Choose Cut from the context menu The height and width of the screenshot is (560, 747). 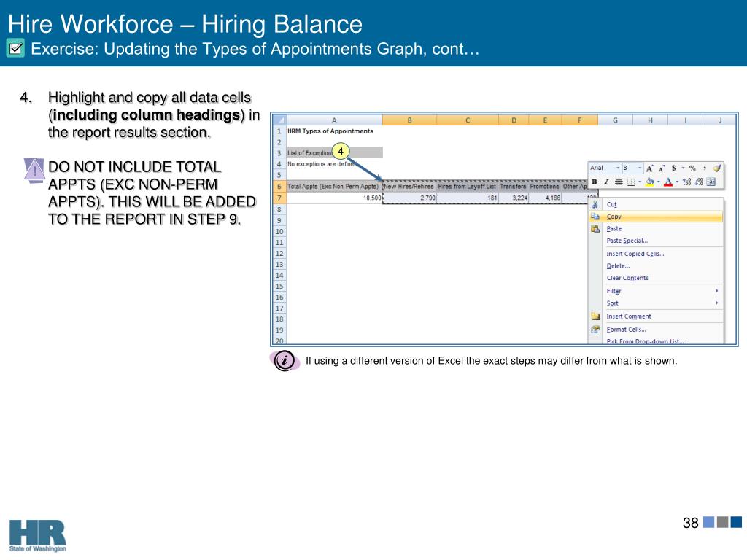[656, 204]
